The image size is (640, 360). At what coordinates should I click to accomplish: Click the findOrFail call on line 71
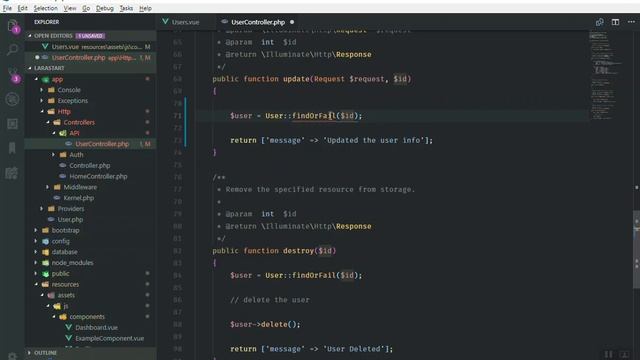(x=314, y=116)
